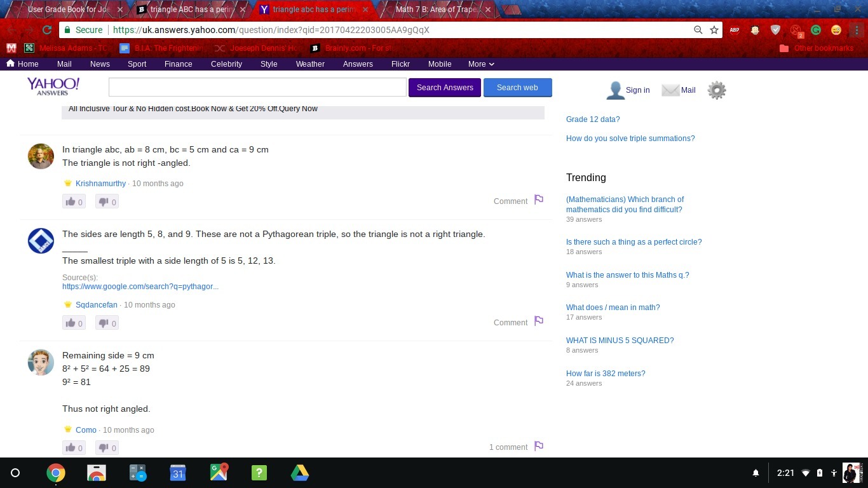Open the Chrome OS launcher circle
Screen dimensions: 868x488
15,473
